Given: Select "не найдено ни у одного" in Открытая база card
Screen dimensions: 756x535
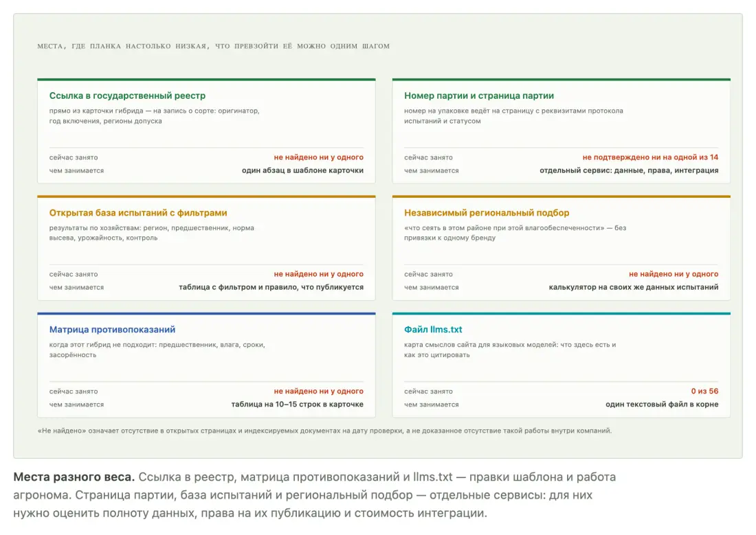Looking at the screenshot, I should (x=319, y=274).
